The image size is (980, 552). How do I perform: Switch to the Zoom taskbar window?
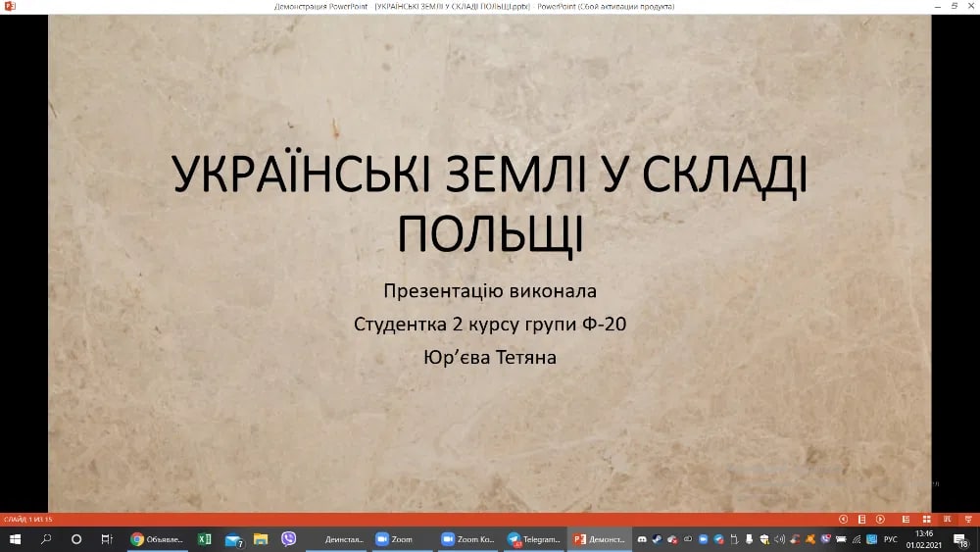[402, 539]
